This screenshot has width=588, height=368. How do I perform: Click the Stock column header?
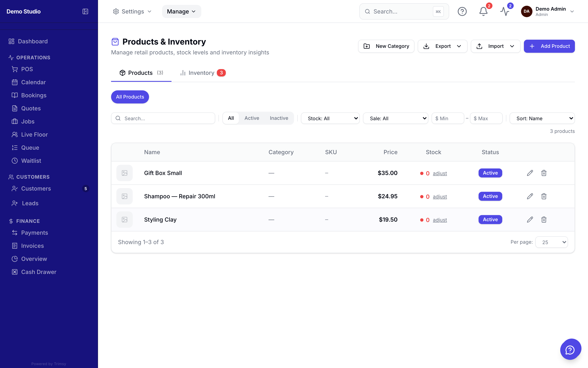click(433, 152)
